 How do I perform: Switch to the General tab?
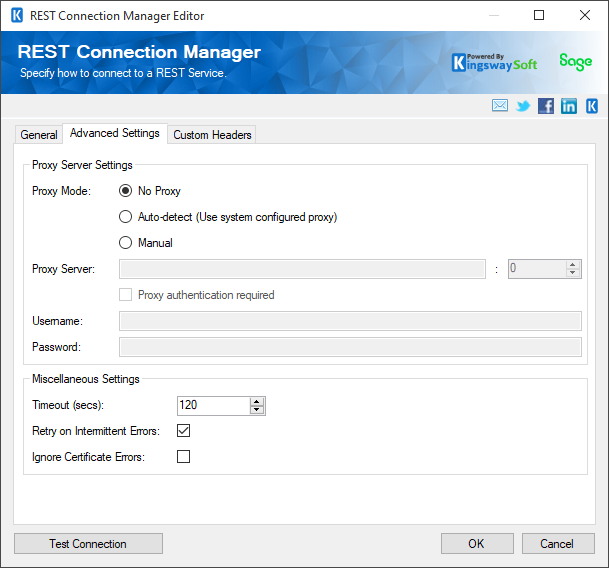39,135
